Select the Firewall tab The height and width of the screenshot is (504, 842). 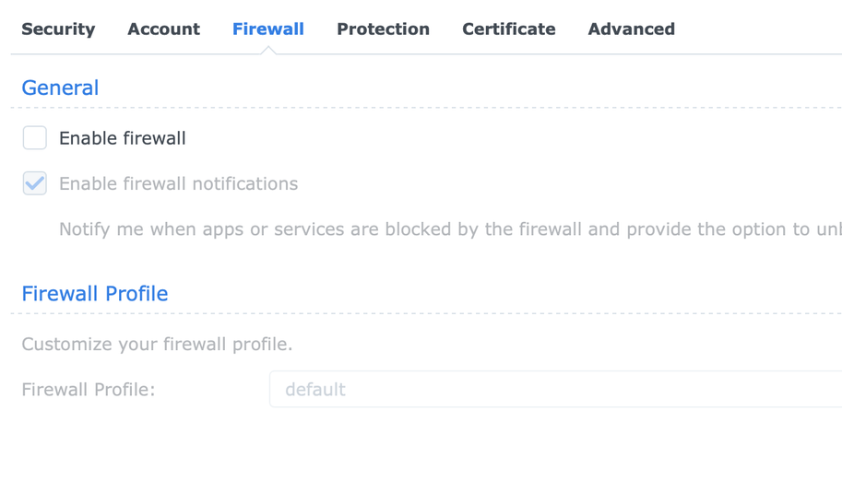[x=268, y=29]
